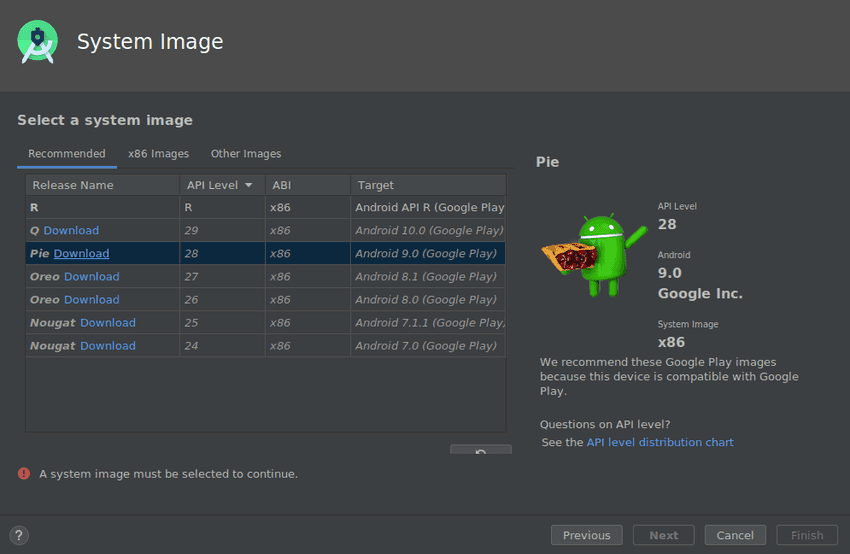
Task: Open the API level distribution chart link
Action: [659, 442]
